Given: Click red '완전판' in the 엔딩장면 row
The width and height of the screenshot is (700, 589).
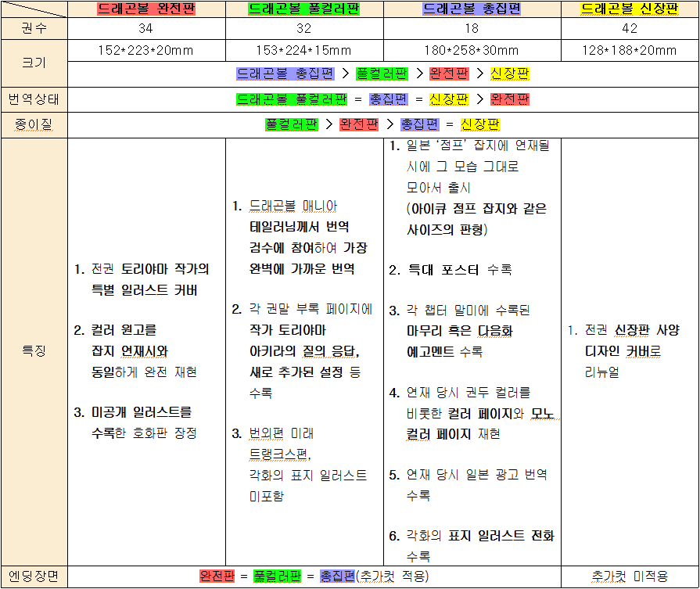Looking at the screenshot, I should tap(217, 576).
